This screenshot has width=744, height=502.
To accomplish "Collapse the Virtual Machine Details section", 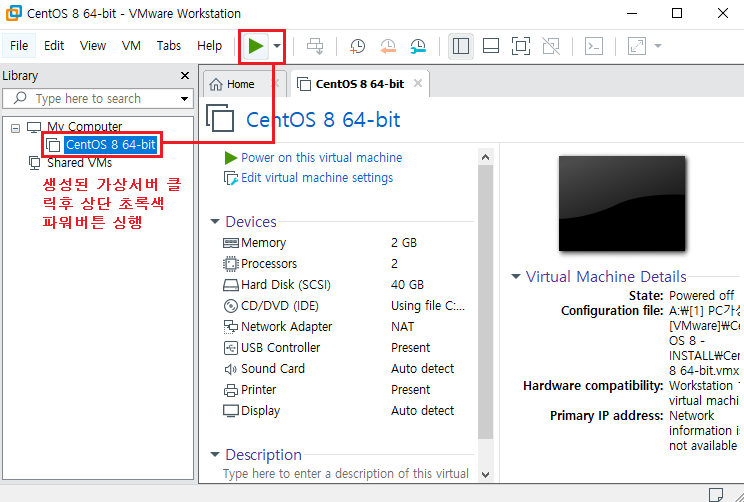I will pyautogui.click(x=516, y=276).
